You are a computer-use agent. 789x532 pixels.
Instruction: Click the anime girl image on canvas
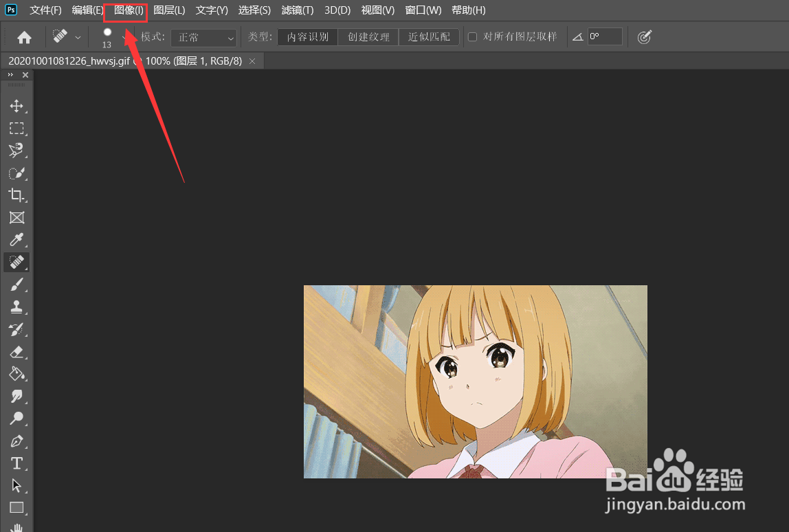(x=476, y=381)
